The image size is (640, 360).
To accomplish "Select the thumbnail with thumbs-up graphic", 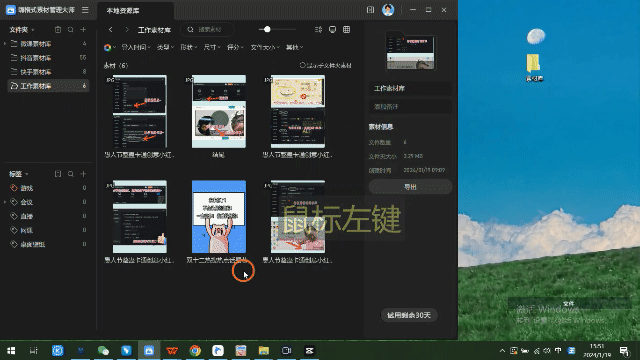I will [140, 217].
